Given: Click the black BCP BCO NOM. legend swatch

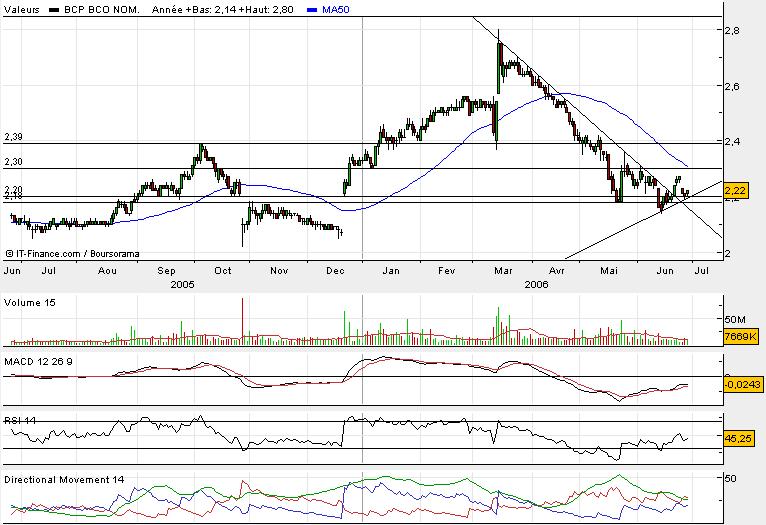Looking at the screenshot, I should click(x=54, y=10).
